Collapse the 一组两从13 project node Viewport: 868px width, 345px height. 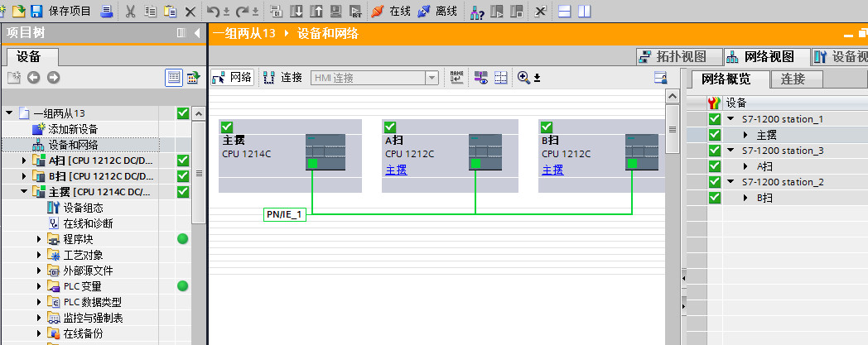pos(9,113)
